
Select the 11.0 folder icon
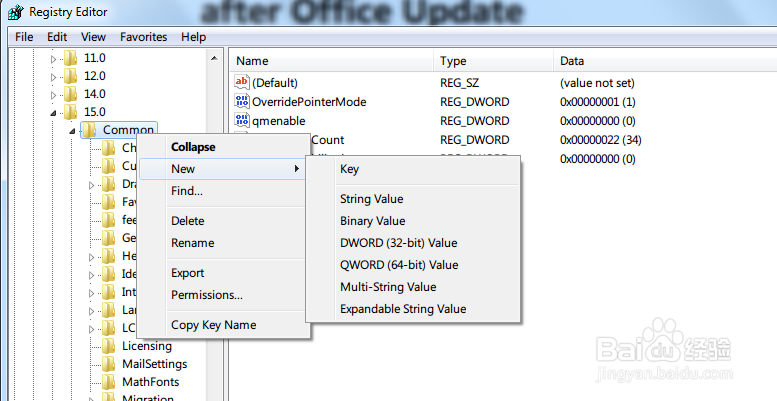coord(71,58)
